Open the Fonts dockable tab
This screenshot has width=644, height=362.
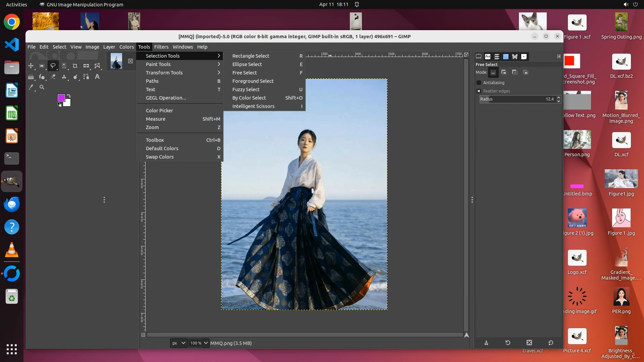click(x=488, y=57)
